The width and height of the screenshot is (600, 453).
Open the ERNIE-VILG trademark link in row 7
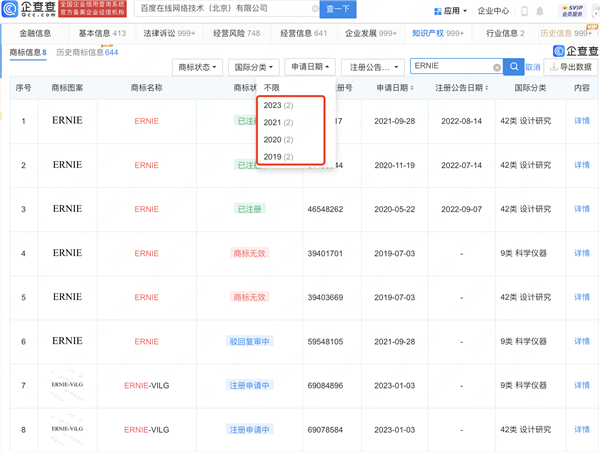tap(146, 385)
